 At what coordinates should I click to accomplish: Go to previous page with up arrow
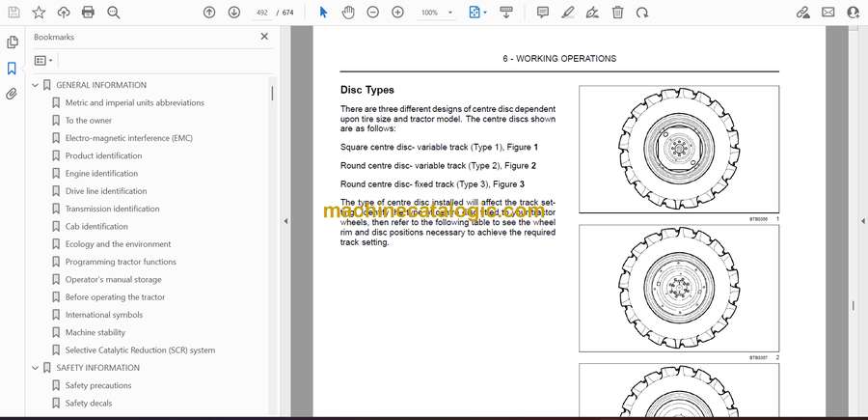pyautogui.click(x=209, y=13)
